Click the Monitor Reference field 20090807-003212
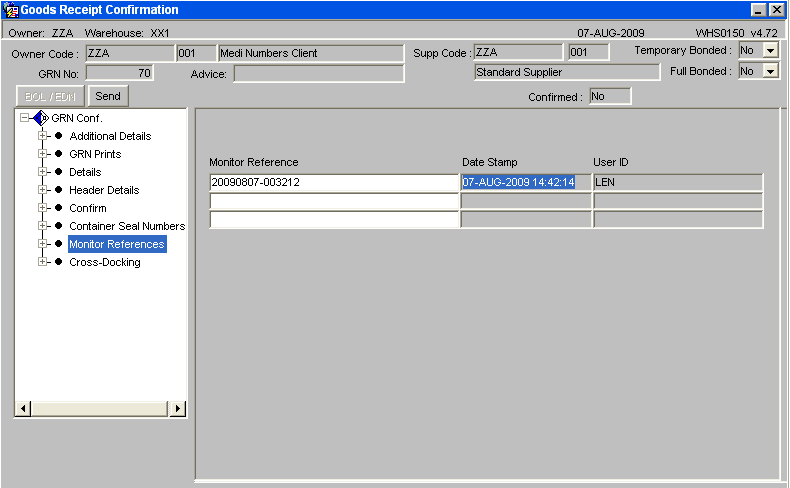 [334, 182]
